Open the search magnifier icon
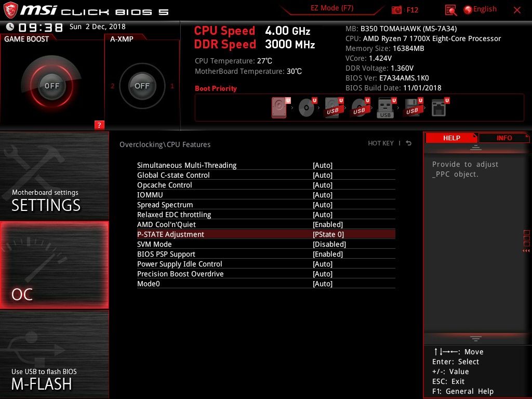 450,10
